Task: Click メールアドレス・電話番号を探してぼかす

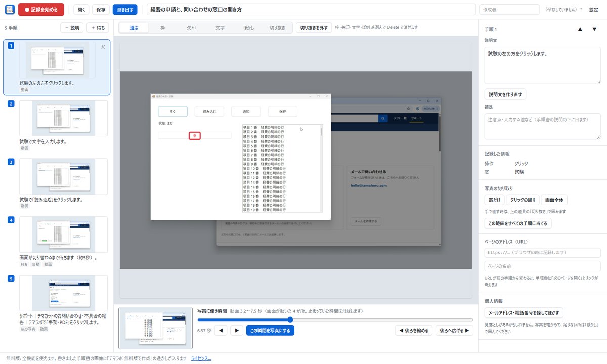Action: pos(524,313)
